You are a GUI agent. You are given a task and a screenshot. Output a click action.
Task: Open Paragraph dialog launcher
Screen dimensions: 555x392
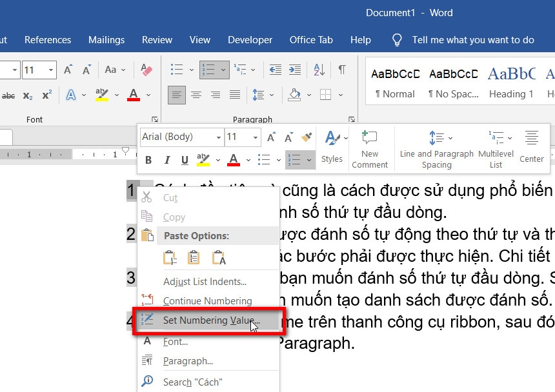pyautogui.click(x=352, y=119)
